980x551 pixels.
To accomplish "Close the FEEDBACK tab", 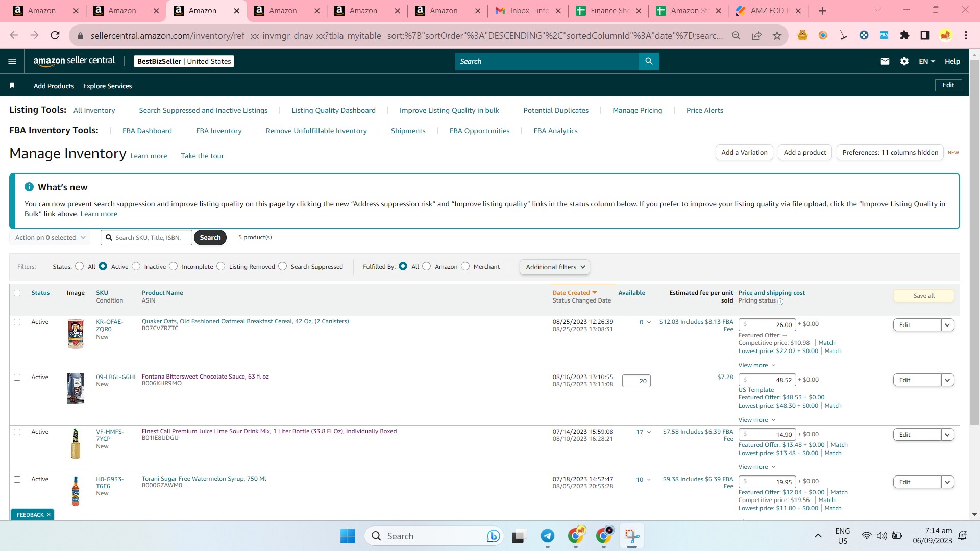I will [49, 515].
